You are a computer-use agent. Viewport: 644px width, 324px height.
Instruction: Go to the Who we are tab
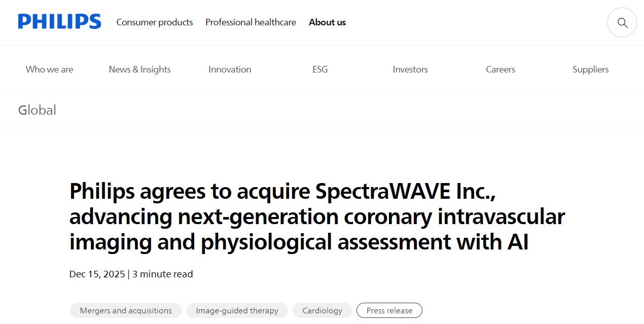49,69
